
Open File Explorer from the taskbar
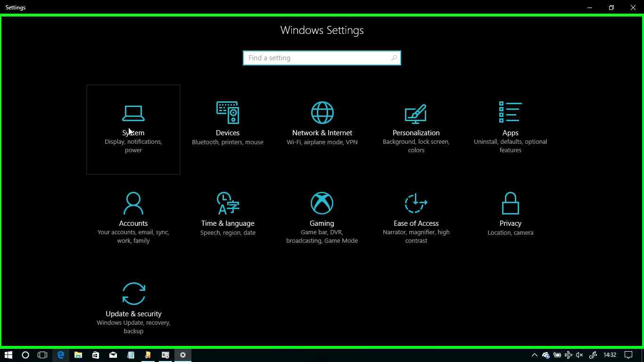point(78,355)
